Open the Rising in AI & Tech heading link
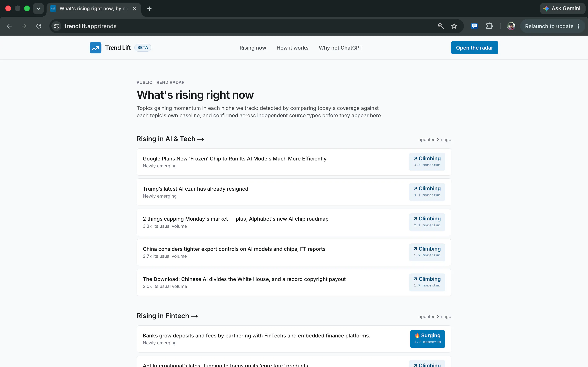Screen dimensions: 588x367 (x=170, y=139)
